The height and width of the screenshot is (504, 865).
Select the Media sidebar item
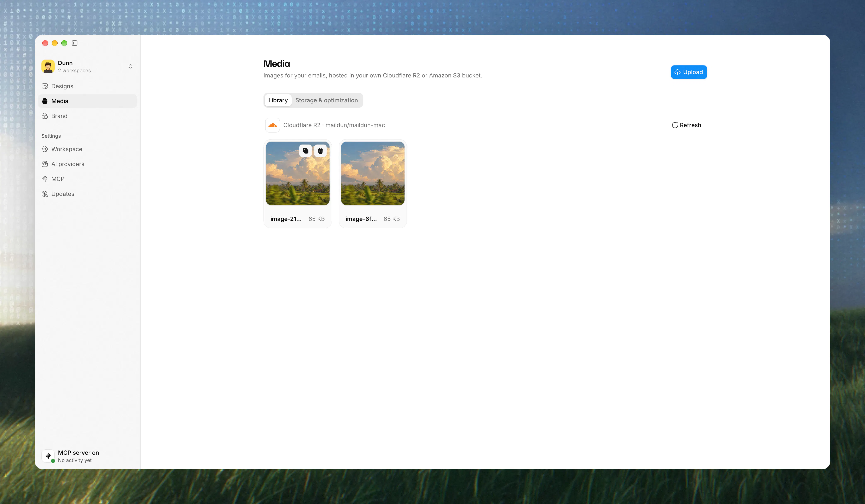click(88, 101)
